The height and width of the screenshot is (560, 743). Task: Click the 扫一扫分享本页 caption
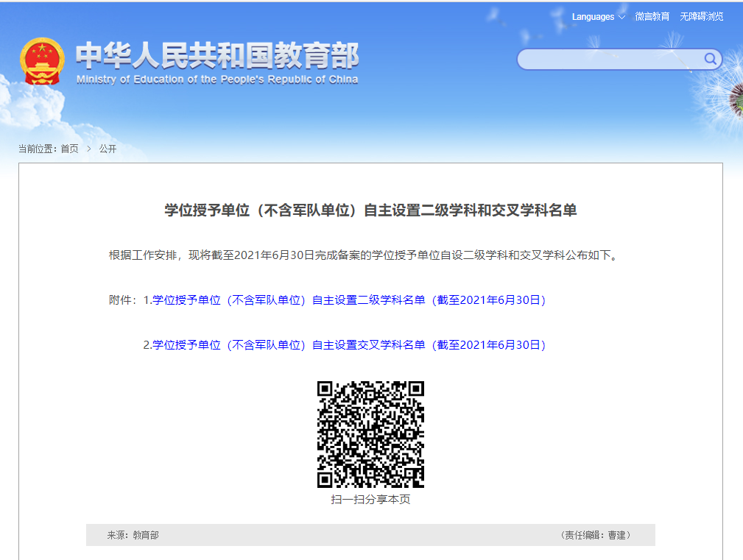coord(370,500)
